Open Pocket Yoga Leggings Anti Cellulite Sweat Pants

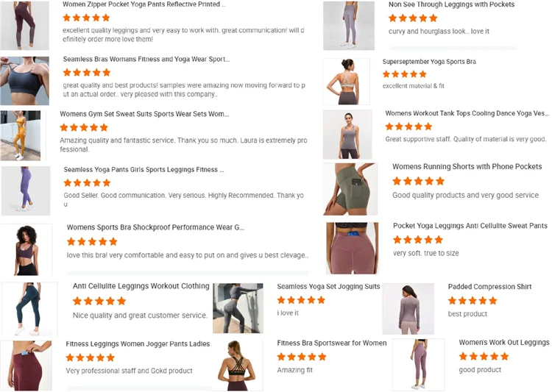470,226
